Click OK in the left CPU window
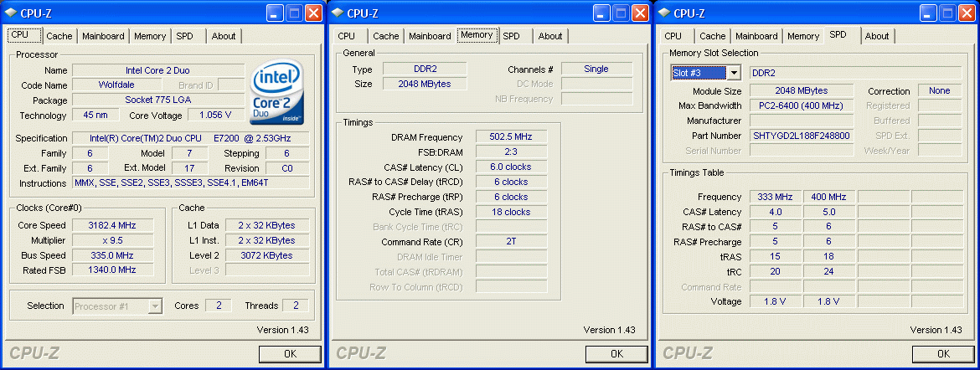The height and width of the screenshot is (370, 980). (x=289, y=354)
